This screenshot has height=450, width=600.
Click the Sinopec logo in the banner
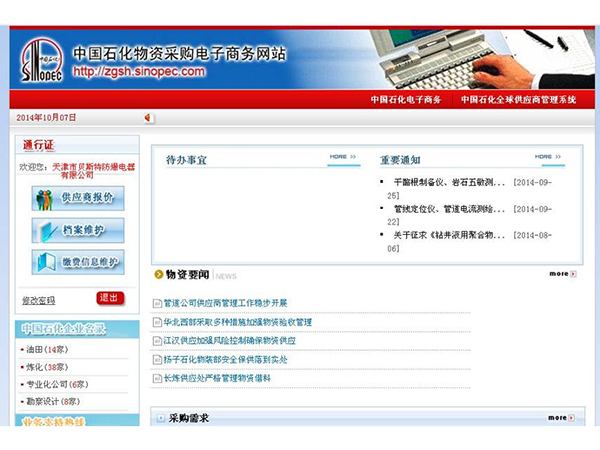coord(42,60)
